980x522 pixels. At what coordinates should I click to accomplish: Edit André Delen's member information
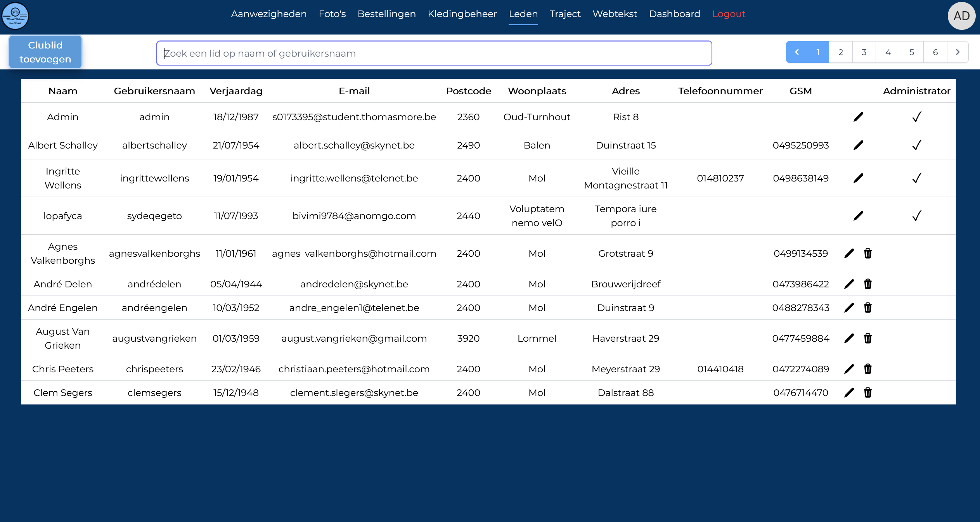pos(849,284)
